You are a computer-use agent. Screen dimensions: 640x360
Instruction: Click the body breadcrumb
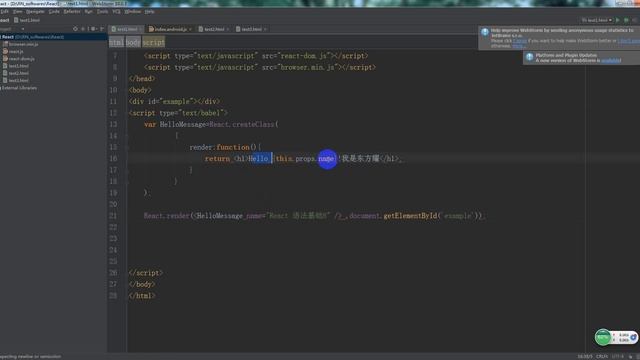[x=133, y=42]
